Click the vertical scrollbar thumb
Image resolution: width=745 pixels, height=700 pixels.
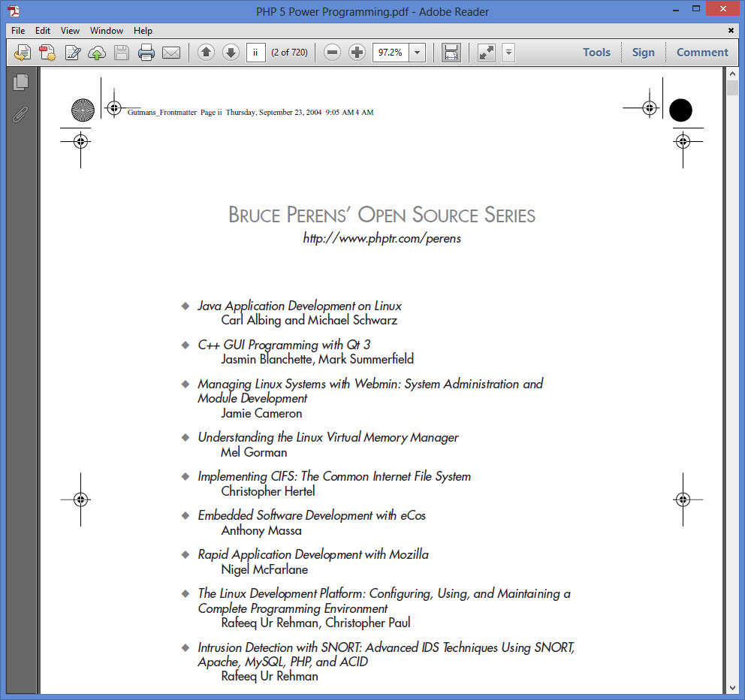point(732,88)
